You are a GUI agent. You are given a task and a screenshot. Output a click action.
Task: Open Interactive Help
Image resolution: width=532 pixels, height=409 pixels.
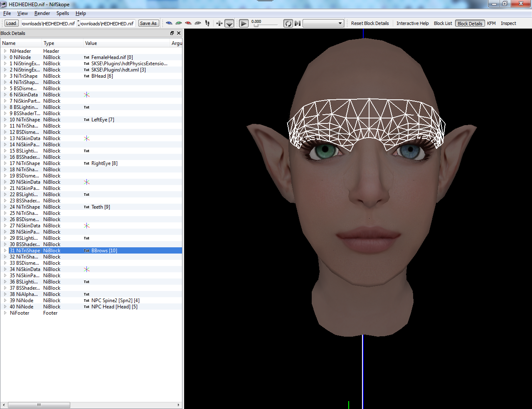point(412,23)
